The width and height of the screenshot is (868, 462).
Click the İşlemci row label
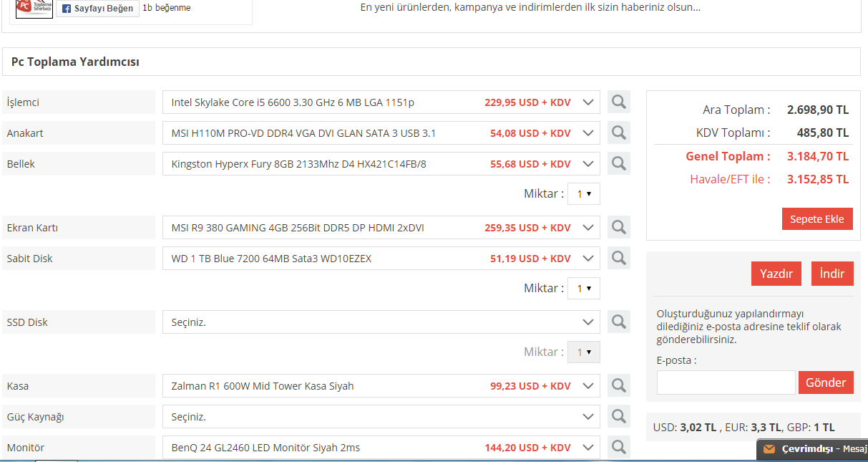point(23,102)
